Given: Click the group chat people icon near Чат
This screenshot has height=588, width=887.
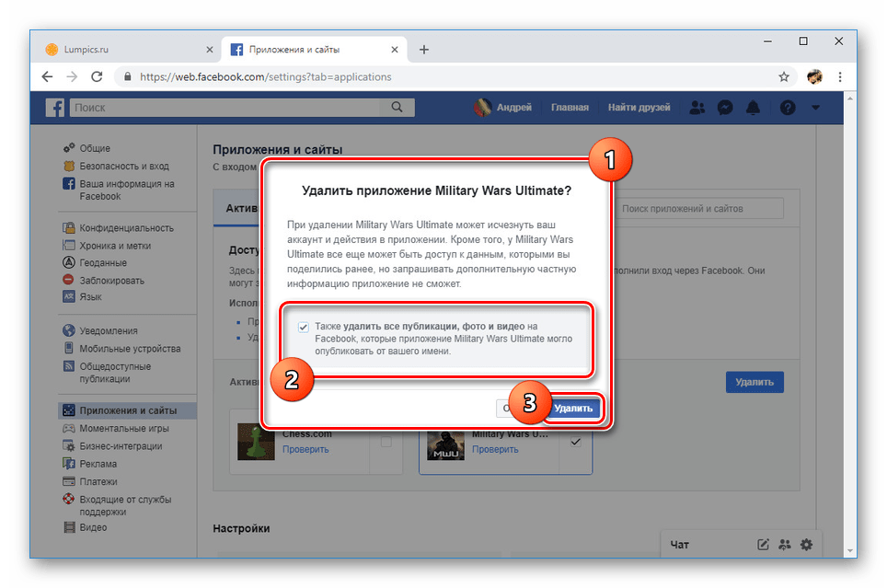Looking at the screenshot, I should click(x=784, y=545).
